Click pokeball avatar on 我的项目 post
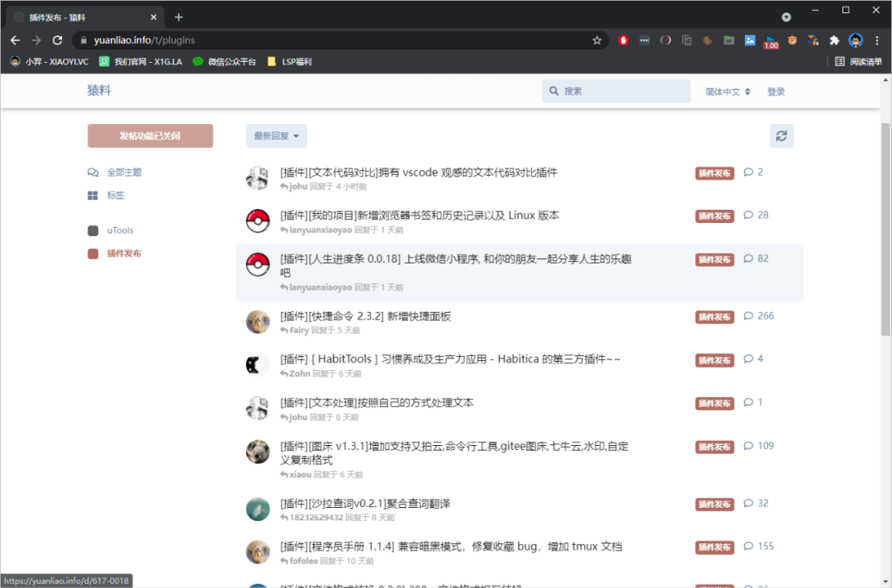Image resolution: width=892 pixels, height=588 pixels. 258,220
